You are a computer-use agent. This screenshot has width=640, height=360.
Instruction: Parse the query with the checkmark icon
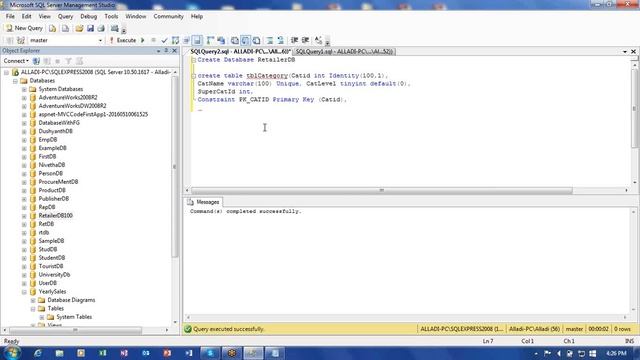pos(164,40)
